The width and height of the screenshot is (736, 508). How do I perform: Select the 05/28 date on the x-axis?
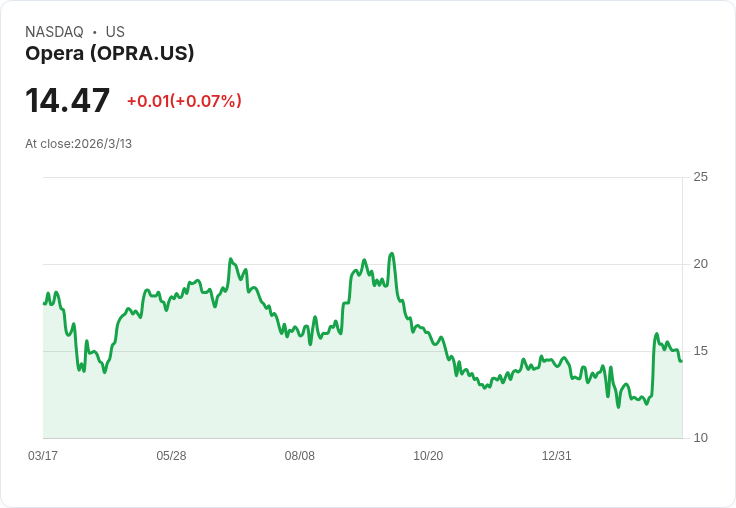coord(171,456)
